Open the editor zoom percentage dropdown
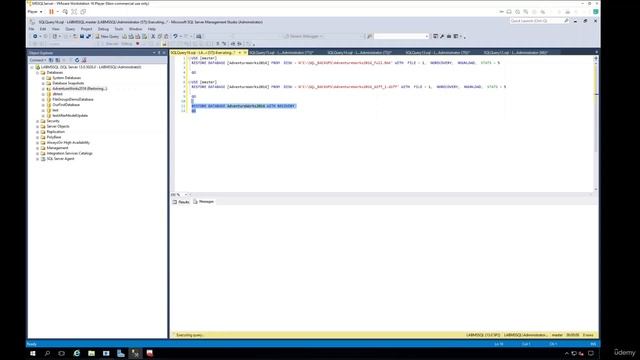Screen dimensions: 640x360 [x=186, y=195]
